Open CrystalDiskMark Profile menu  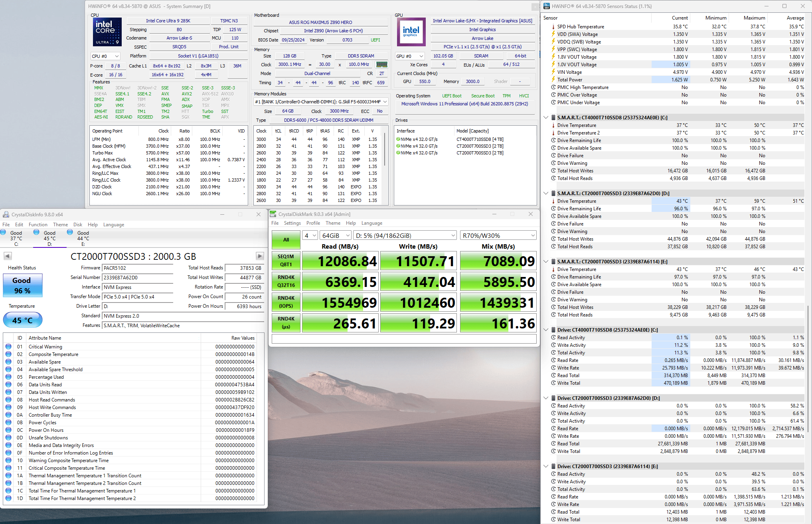point(313,223)
